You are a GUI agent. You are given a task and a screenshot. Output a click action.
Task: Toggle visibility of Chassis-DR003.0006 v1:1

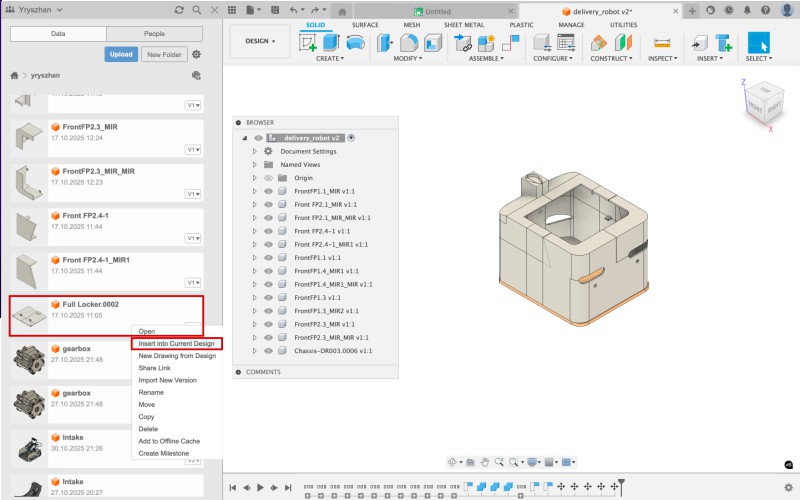[x=268, y=351]
